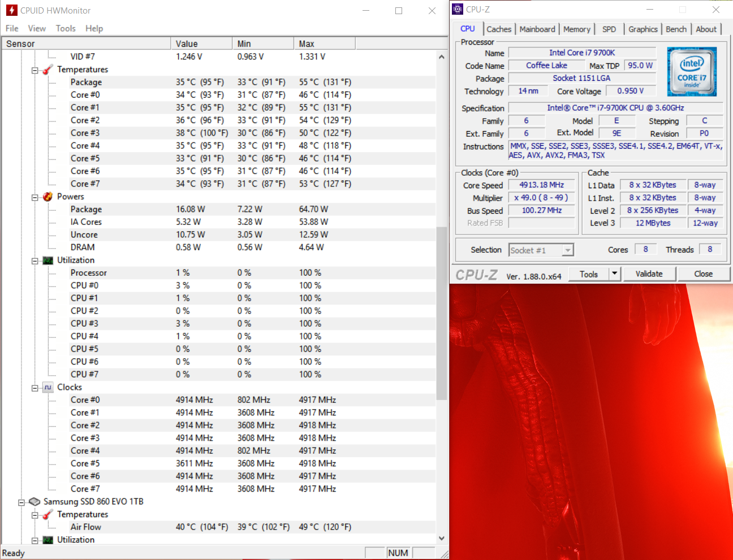Click the Ready status bar text
Viewport: 733px width, 560px height.
point(14,553)
